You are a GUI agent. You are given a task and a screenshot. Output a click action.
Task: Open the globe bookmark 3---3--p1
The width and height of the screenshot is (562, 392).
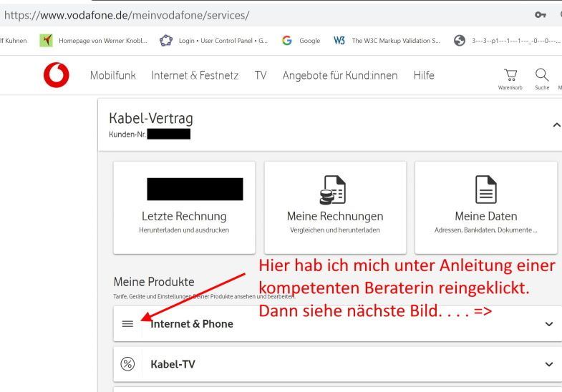[507, 41]
